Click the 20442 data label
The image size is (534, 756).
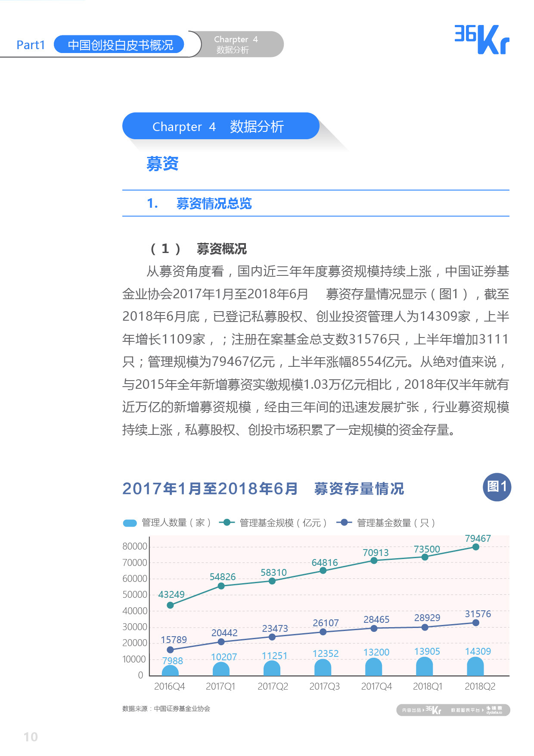[224, 633]
